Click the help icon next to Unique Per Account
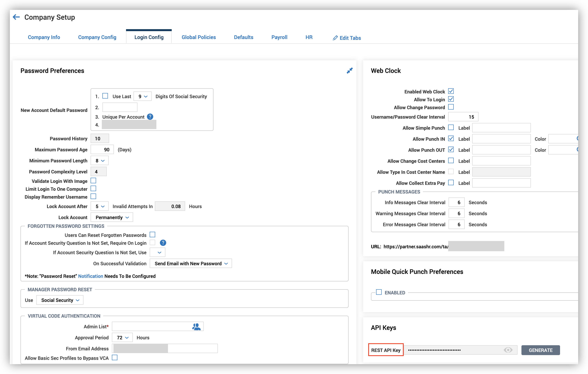 tap(150, 117)
